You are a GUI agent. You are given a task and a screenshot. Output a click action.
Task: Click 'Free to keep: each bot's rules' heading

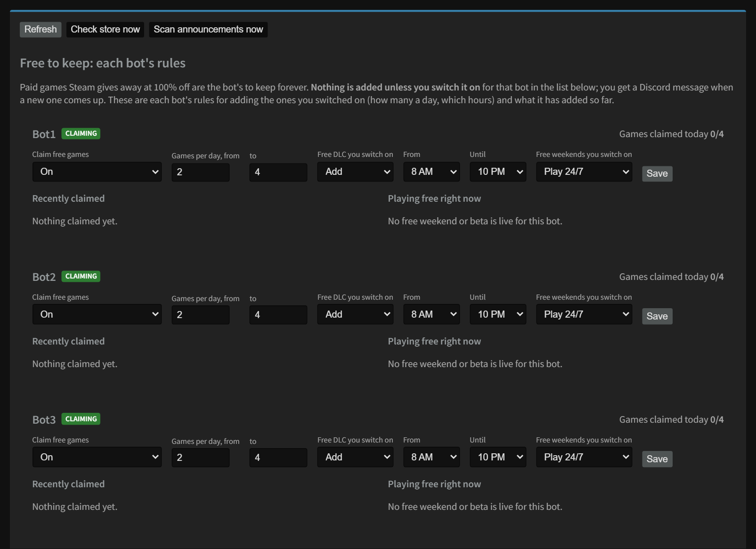[103, 63]
